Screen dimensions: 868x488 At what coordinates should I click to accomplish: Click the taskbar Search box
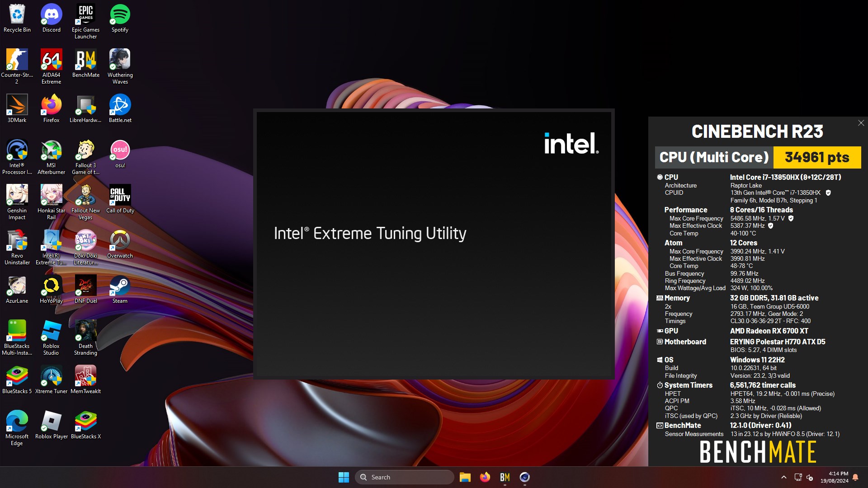pyautogui.click(x=405, y=477)
